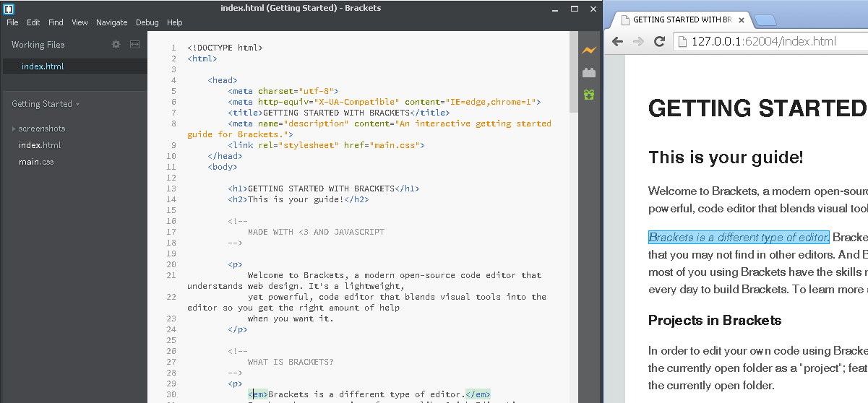Viewport: 868px width, 403px height.
Task: Click the link rel stylesheet line
Action: [x=326, y=145]
